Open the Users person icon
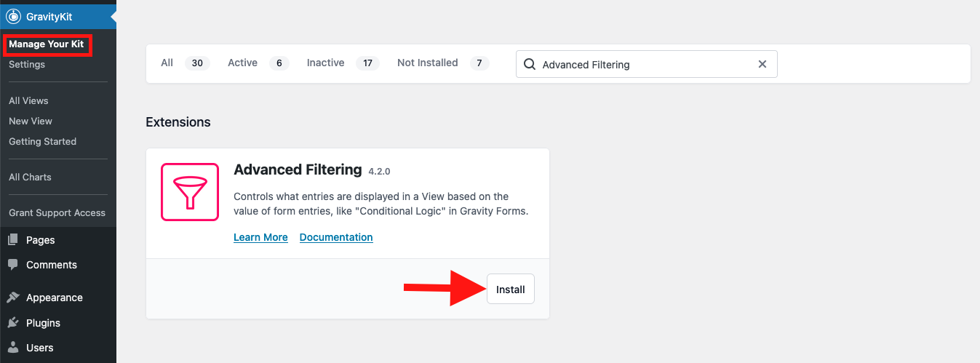Screen dimensions: 980x363 (x=13, y=348)
